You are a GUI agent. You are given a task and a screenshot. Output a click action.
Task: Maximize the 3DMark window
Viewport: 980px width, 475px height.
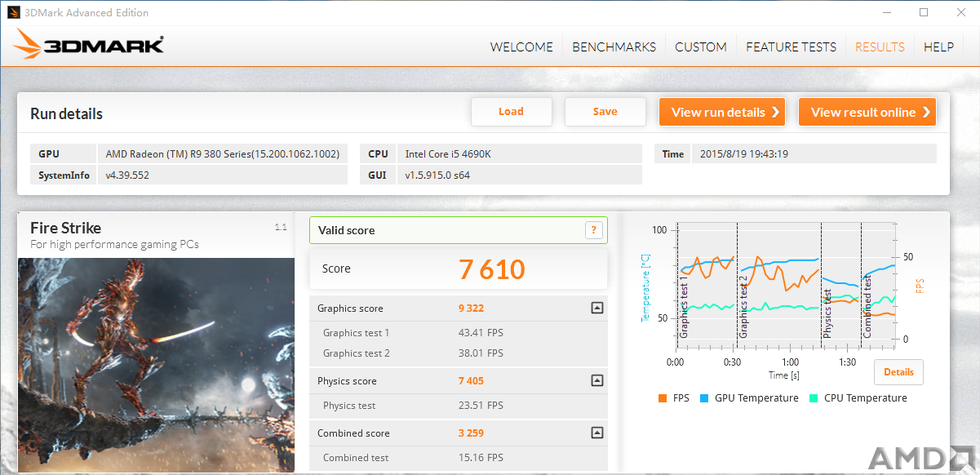924,12
